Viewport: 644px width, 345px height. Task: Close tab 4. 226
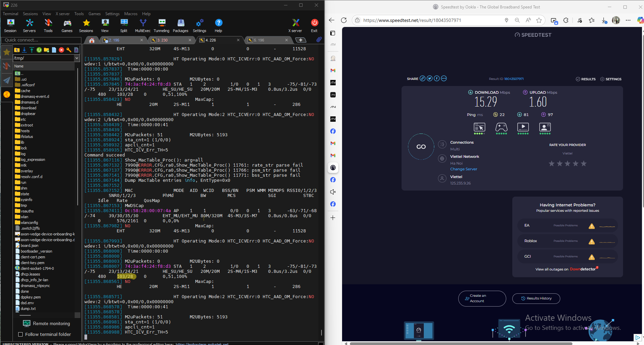238,40
